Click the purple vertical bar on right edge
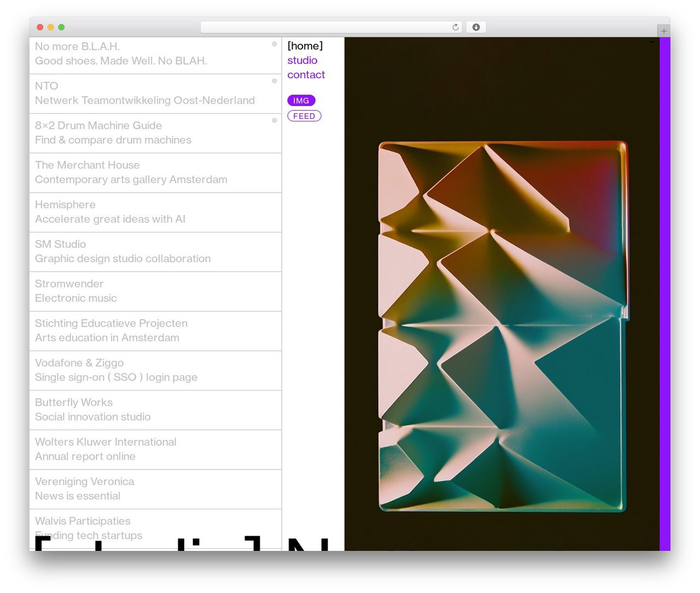 pyautogui.click(x=665, y=294)
